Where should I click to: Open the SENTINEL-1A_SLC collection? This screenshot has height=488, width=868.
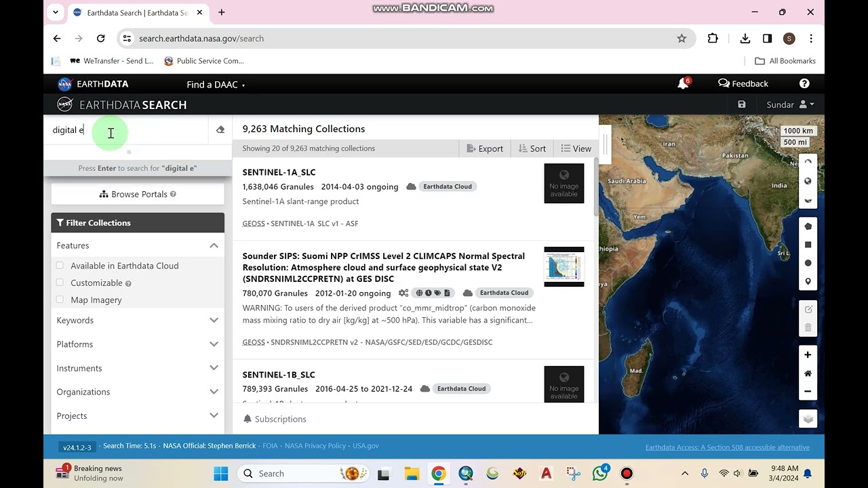(279, 172)
